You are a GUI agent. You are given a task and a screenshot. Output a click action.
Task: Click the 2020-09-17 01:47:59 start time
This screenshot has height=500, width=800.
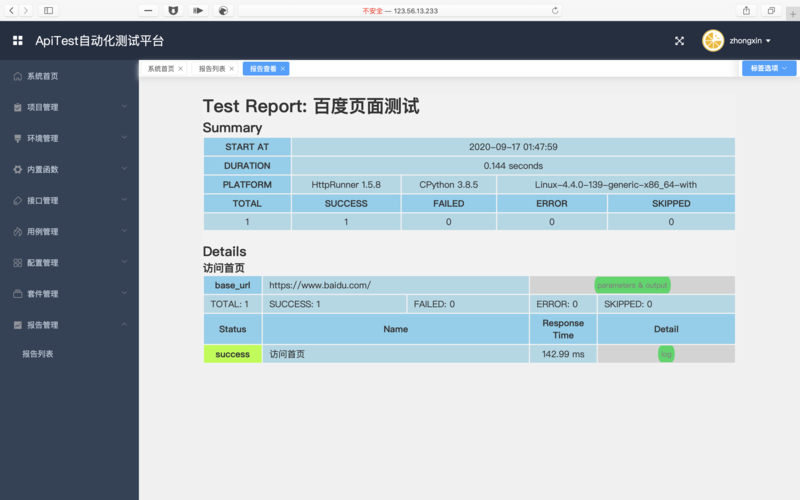coord(513,147)
